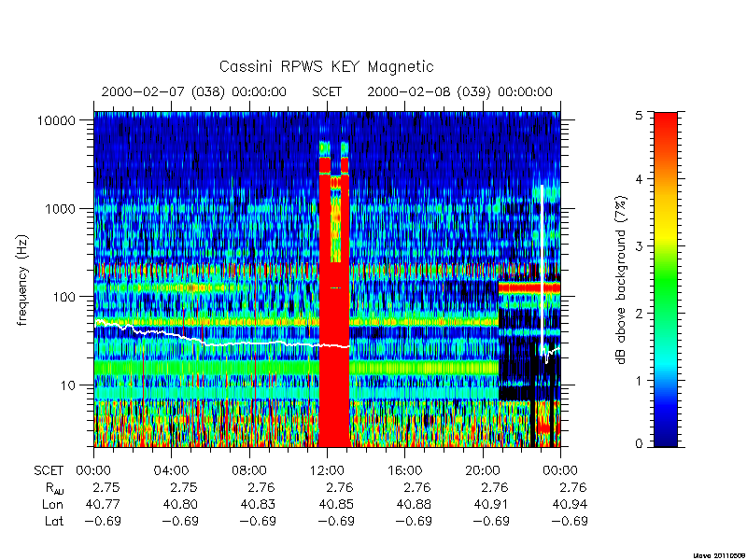Click the "Lon" row header
Image resolution: width=747 pixels, height=560 pixels.
pyautogui.click(x=52, y=504)
